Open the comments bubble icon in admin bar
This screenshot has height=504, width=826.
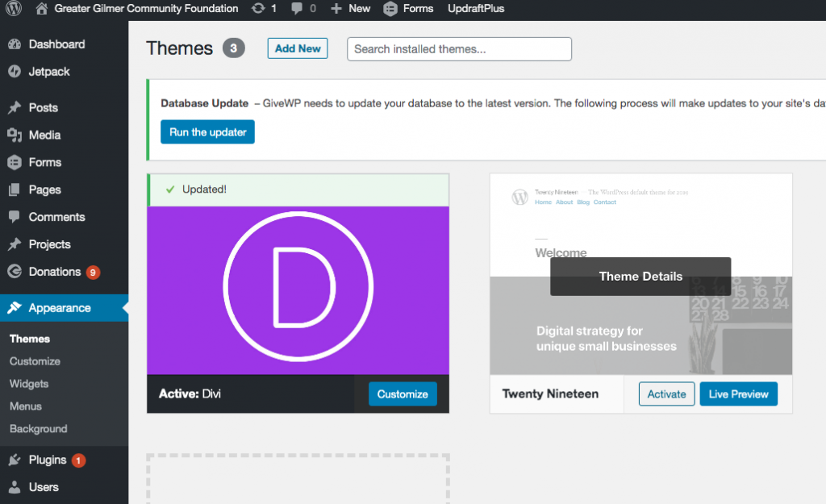297,8
